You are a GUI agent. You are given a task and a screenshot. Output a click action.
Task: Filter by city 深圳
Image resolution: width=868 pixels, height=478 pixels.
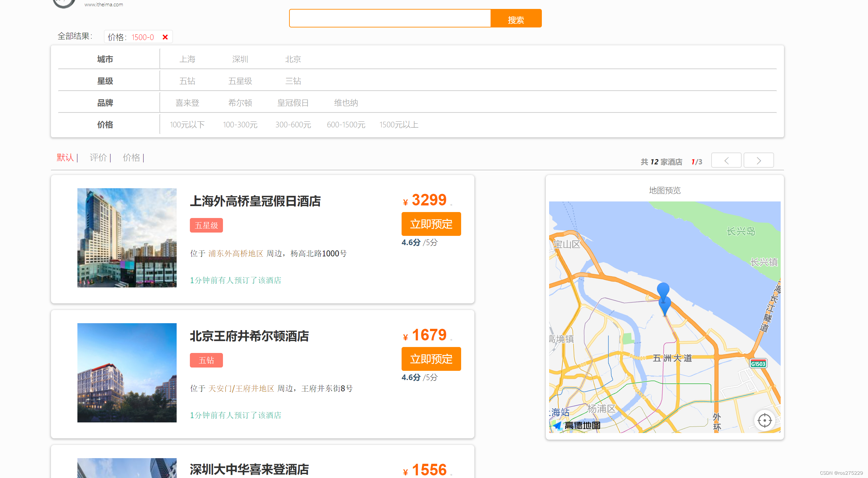click(x=240, y=59)
